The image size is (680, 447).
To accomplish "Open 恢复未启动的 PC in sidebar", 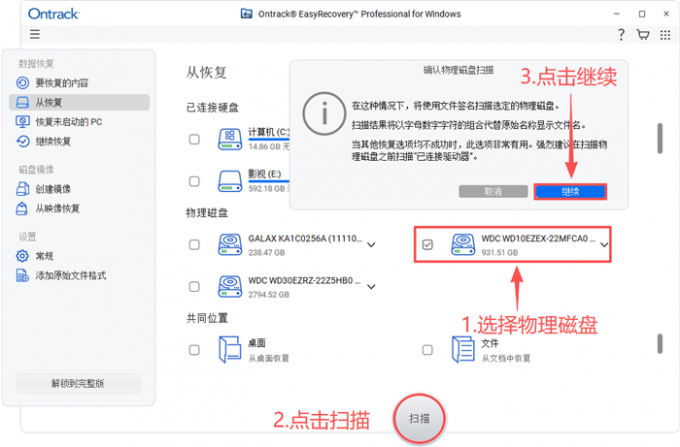I will (x=79, y=122).
